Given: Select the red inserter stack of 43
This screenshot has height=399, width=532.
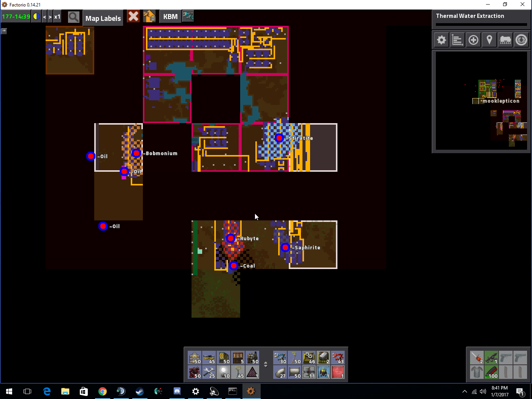Looking at the screenshot, I should (338, 358).
